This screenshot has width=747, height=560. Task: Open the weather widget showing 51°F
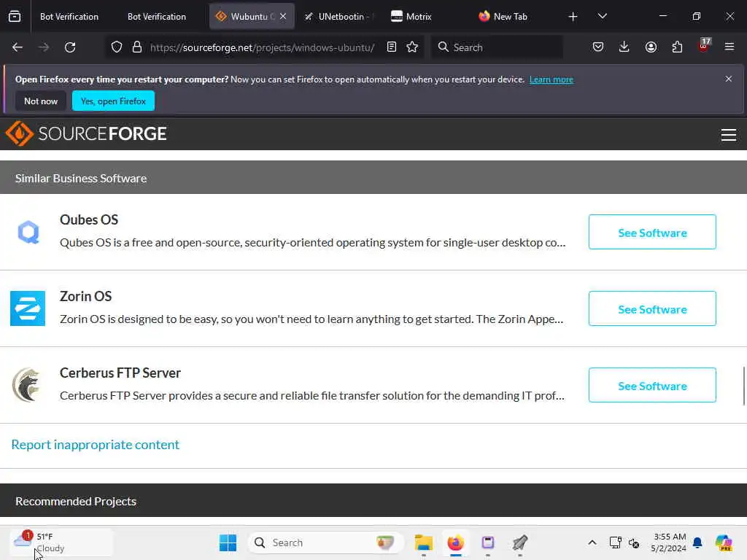[61, 542]
